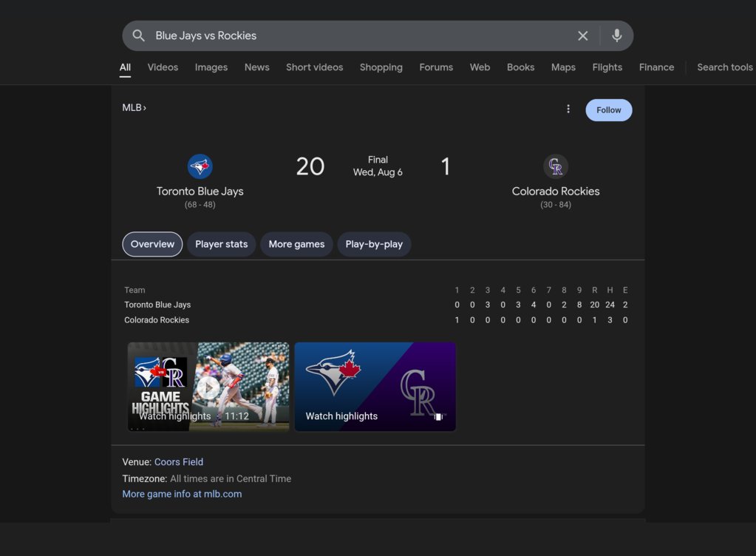
Task: Select the All results tab
Action: (125, 67)
